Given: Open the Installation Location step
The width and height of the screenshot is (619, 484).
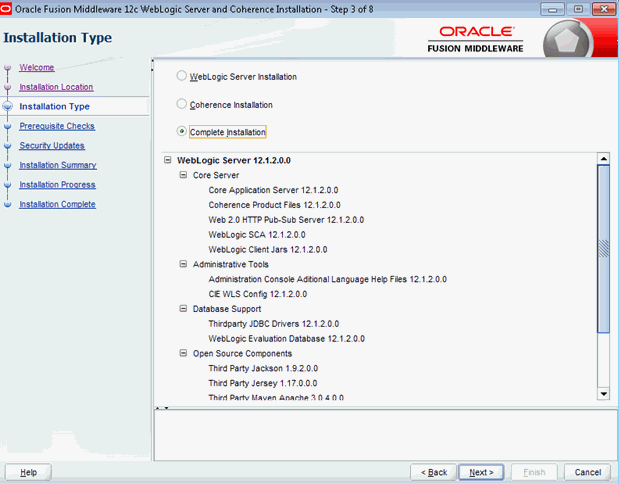Looking at the screenshot, I should pyautogui.click(x=56, y=87).
